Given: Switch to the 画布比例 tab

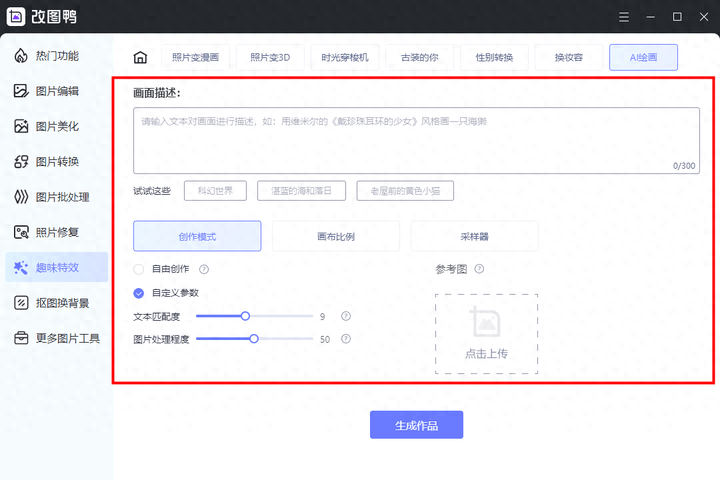Looking at the screenshot, I should click(x=335, y=237).
